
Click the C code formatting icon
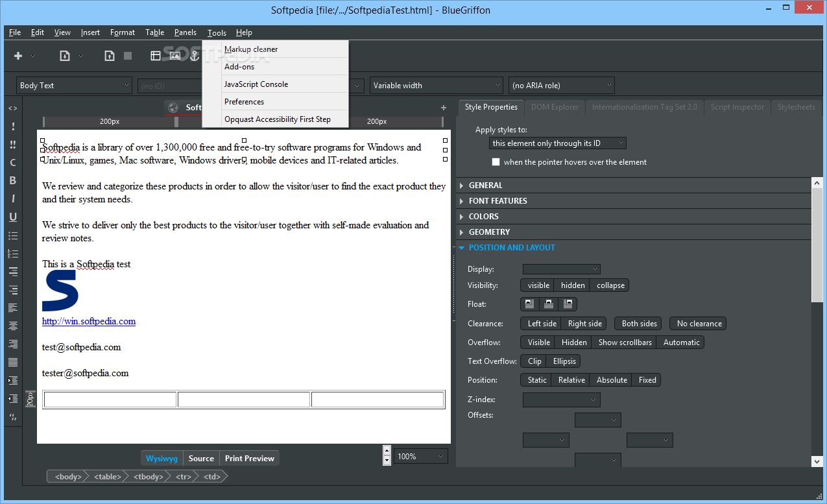13,163
